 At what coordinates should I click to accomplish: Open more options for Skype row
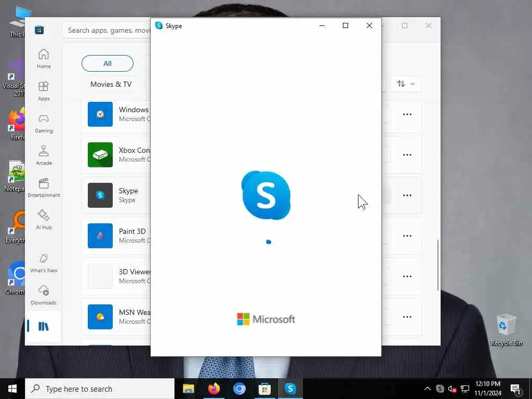tap(407, 195)
